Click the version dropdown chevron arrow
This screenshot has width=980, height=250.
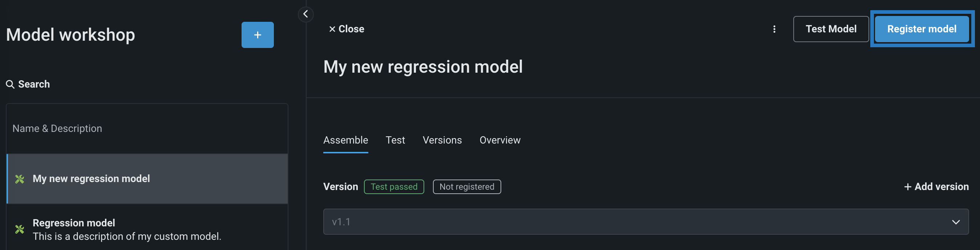click(x=956, y=222)
